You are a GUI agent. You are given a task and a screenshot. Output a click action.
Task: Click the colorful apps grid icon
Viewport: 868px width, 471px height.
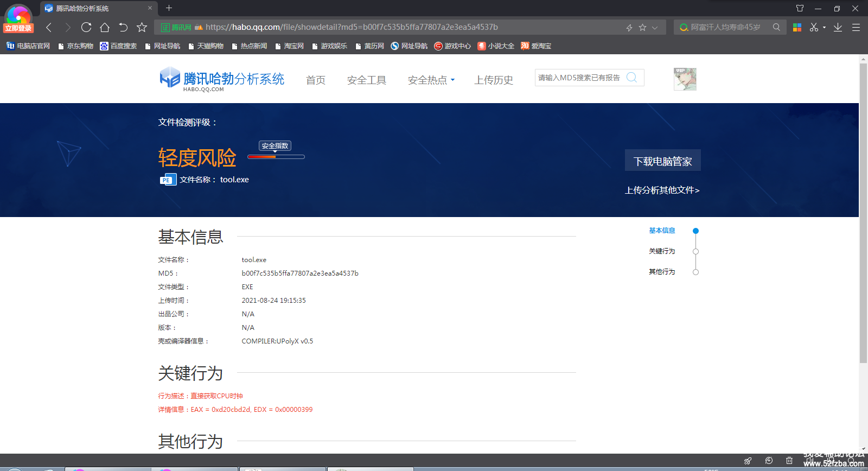pos(797,27)
